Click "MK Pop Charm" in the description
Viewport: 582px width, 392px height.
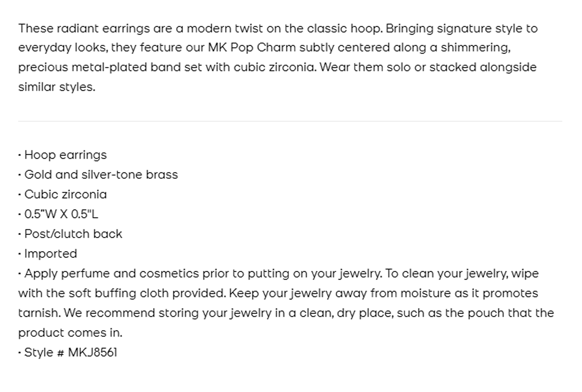(252, 47)
